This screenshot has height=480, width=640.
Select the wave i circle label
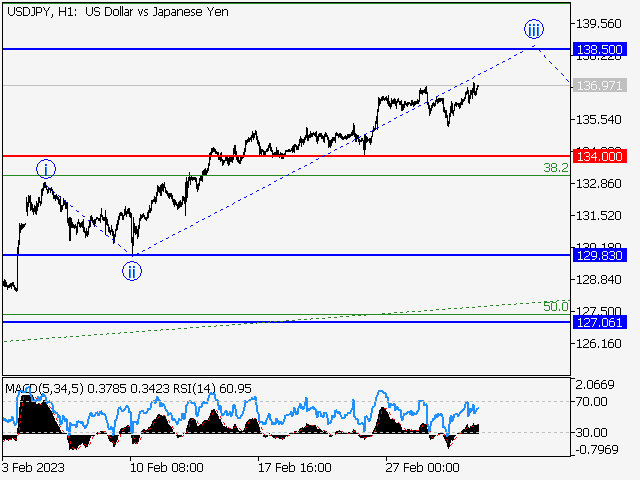46,169
